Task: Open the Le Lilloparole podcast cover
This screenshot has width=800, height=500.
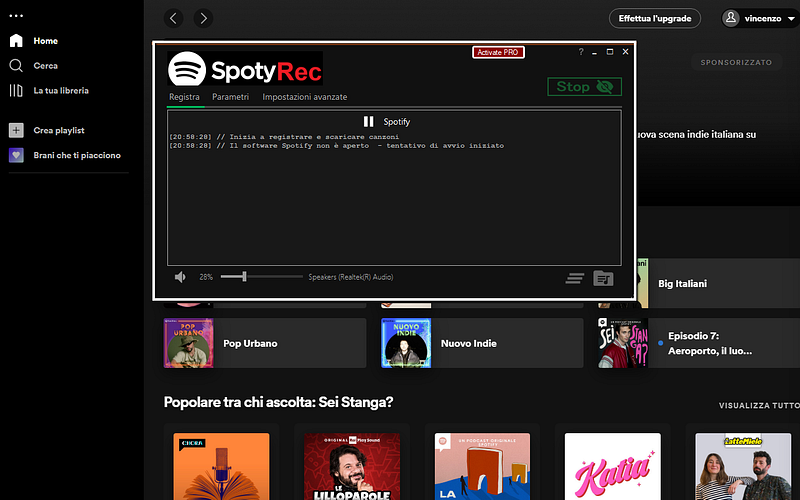Action: (x=352, y=466)
